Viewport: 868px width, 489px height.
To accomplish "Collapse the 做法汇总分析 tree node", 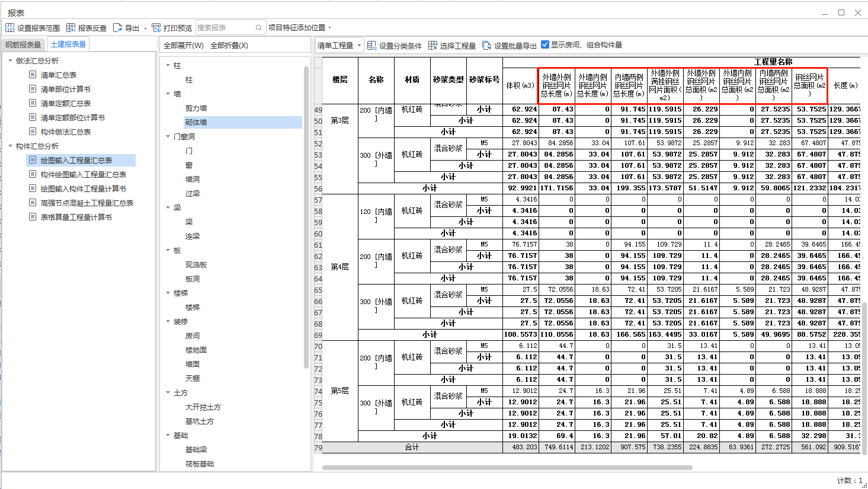I will coord(10,60).
